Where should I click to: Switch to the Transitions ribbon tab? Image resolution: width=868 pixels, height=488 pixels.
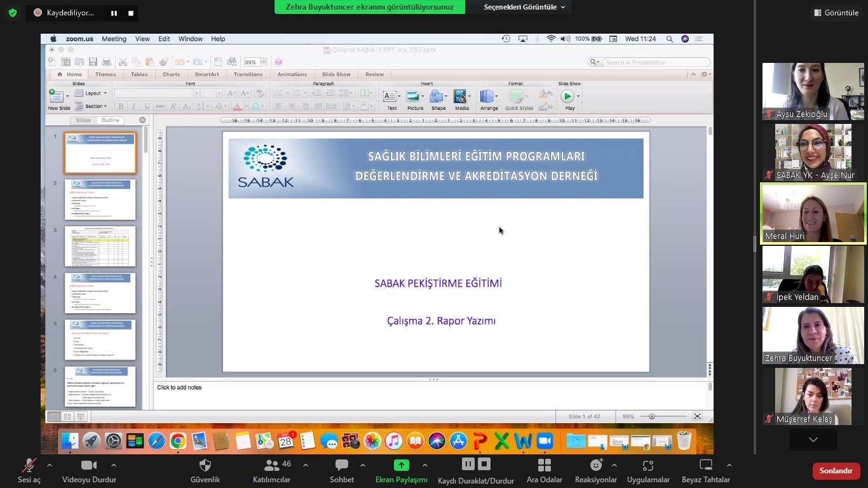click(248, 74)
